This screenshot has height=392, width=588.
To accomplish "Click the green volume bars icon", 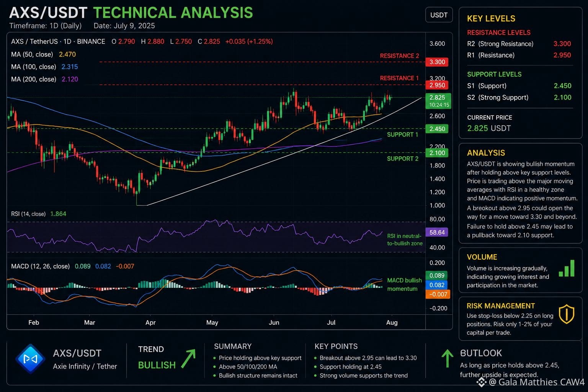I will 567,268.
